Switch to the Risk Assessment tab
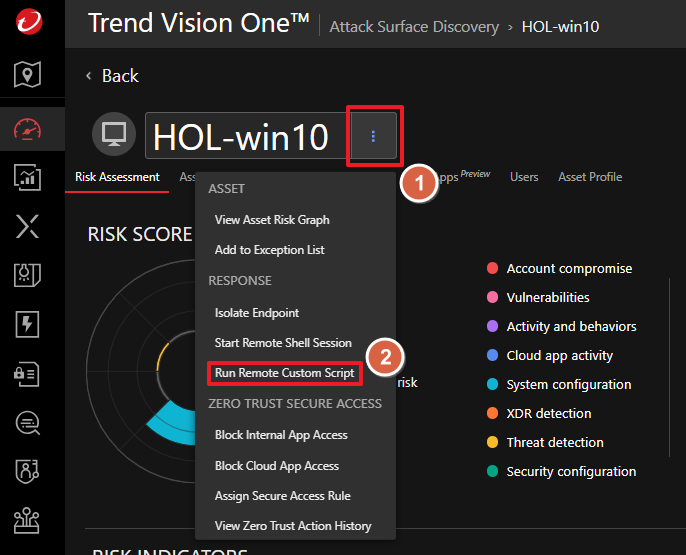Screen dimensions: 686x555 point(117,177)
